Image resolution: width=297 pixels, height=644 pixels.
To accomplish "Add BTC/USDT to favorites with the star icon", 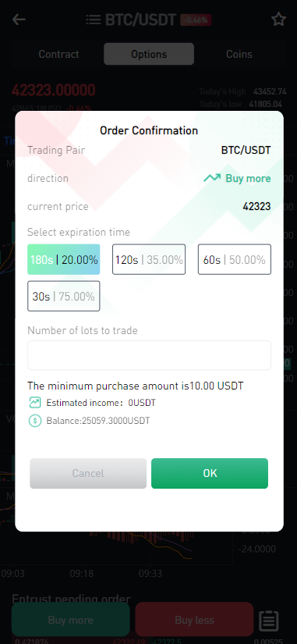I will pos(278,20).
